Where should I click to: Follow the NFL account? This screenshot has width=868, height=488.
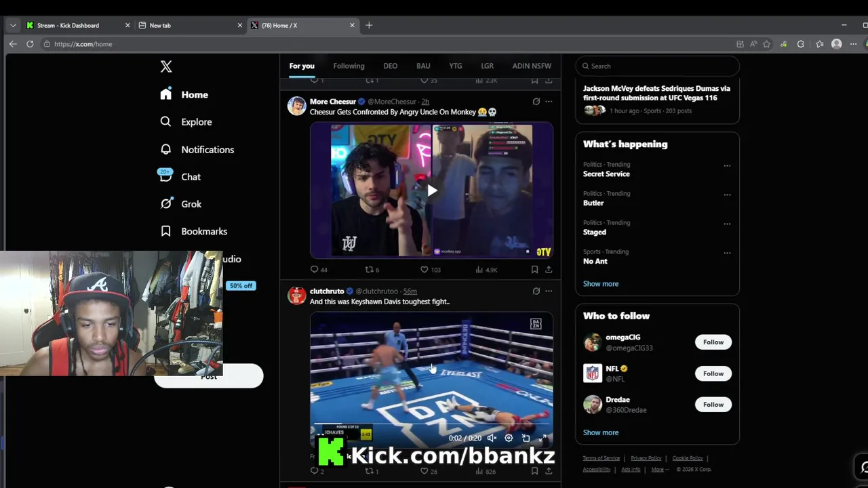coord(713,373)
